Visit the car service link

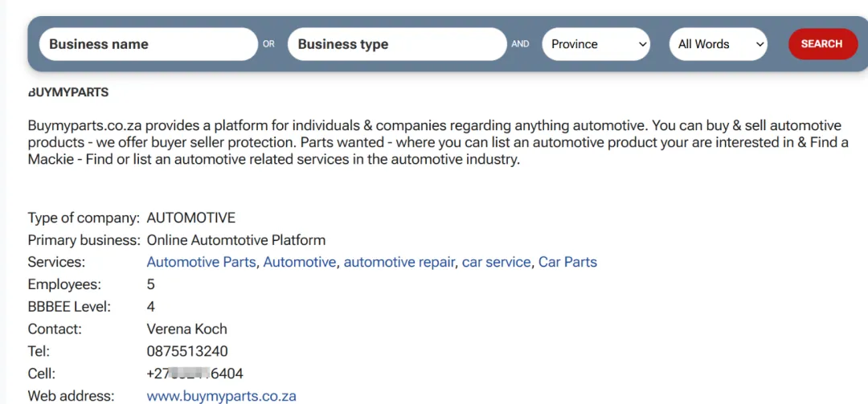496,262
